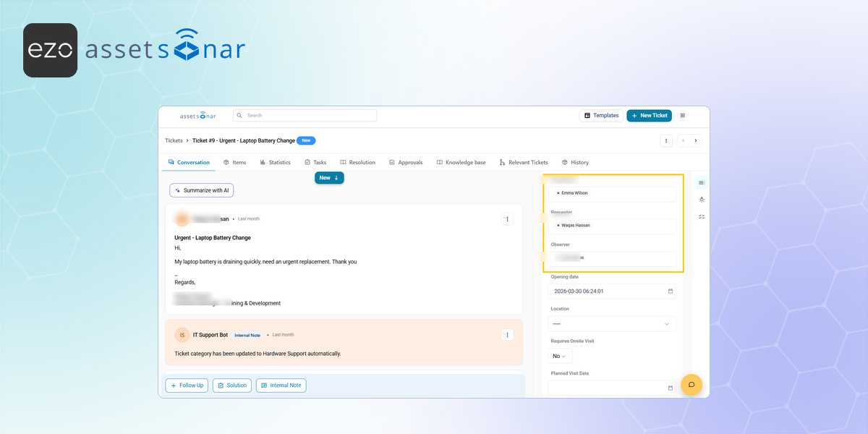868x434 pixels.
Task: Click the Solution button
Action: (x=231, y=386)
